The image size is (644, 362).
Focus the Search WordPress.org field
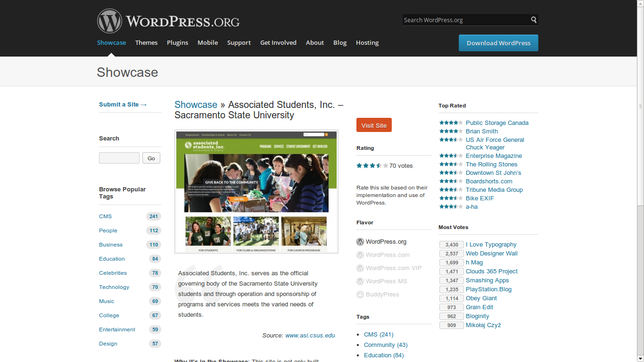(x=466, y=20)
